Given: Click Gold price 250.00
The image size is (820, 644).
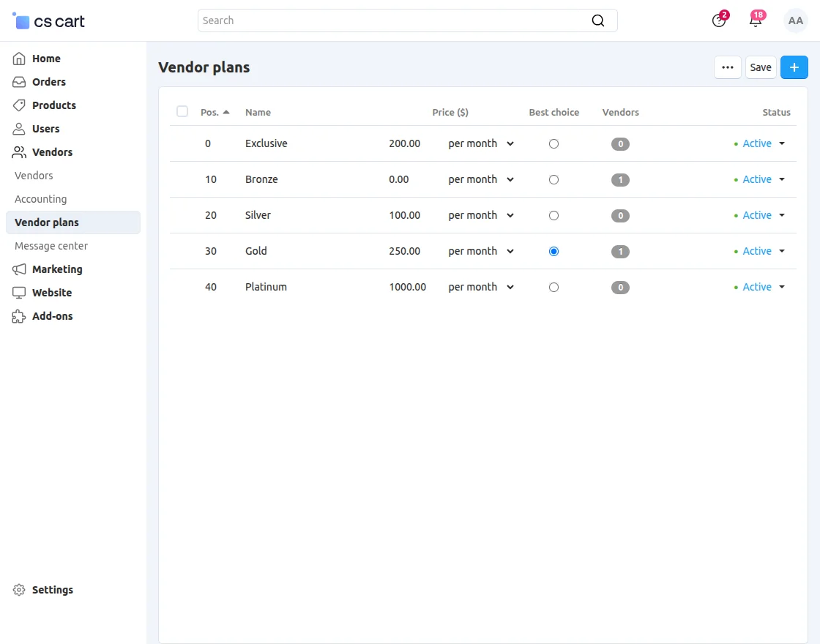Looking at the screenshot, I should [x=404, y=251].
